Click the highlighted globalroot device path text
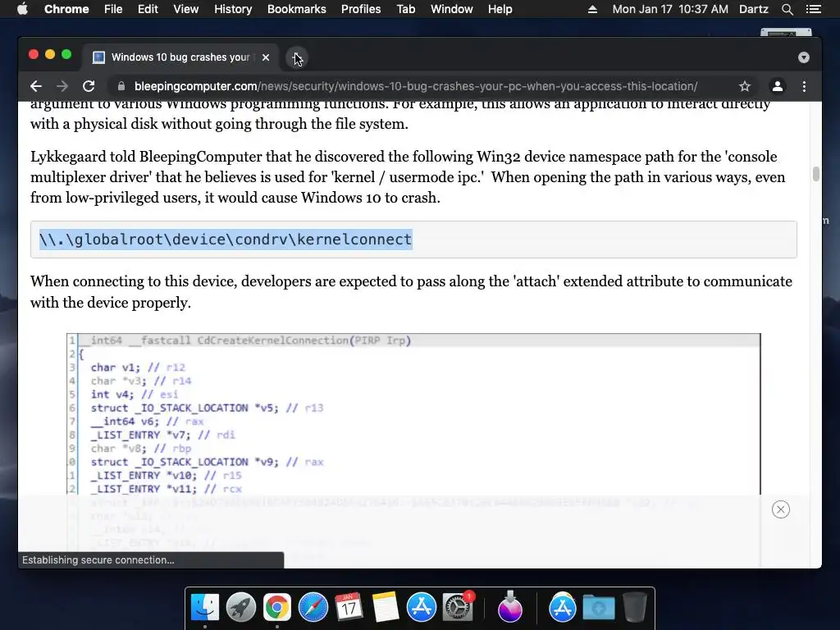 pos(226,240)
